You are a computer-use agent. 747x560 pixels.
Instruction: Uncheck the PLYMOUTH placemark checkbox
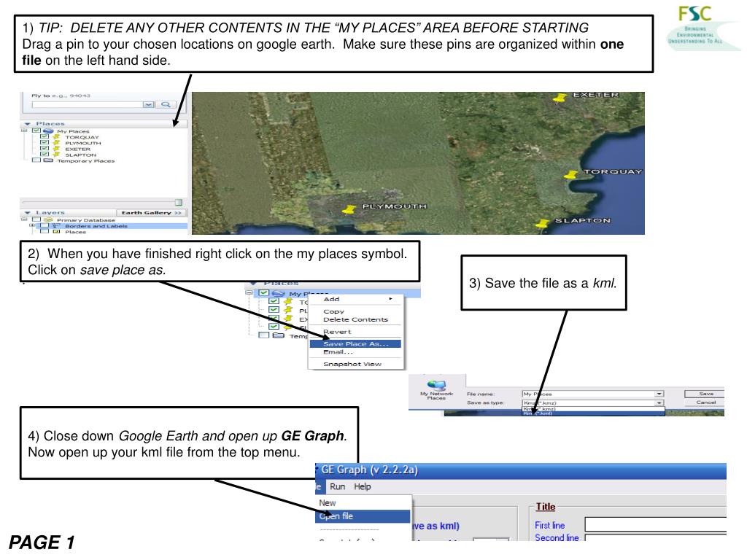coord(44,142)
